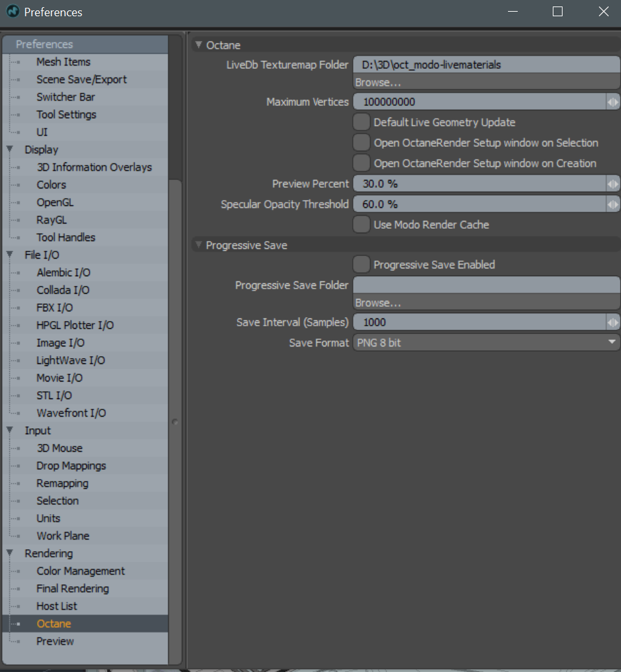Collapse the Rendering tree group
The image size is (621, 672).
(x=10, y=553)
